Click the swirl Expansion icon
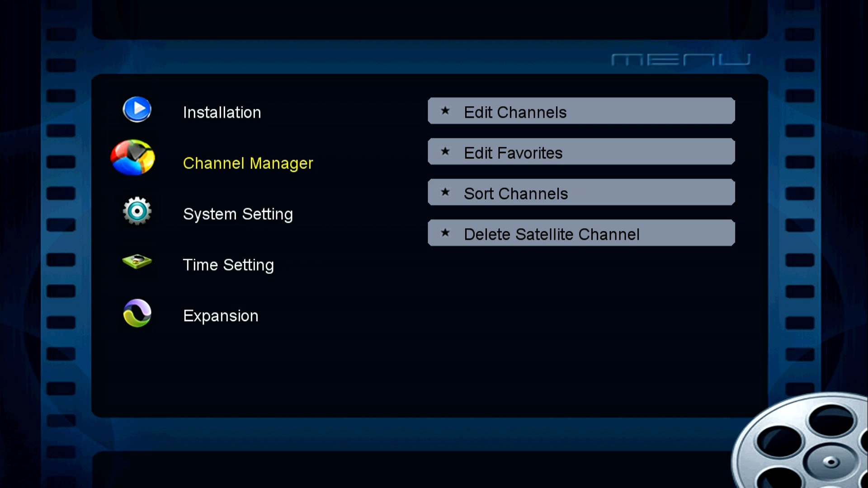The width and height of the screenshot is (868, 488). (137, 313)
